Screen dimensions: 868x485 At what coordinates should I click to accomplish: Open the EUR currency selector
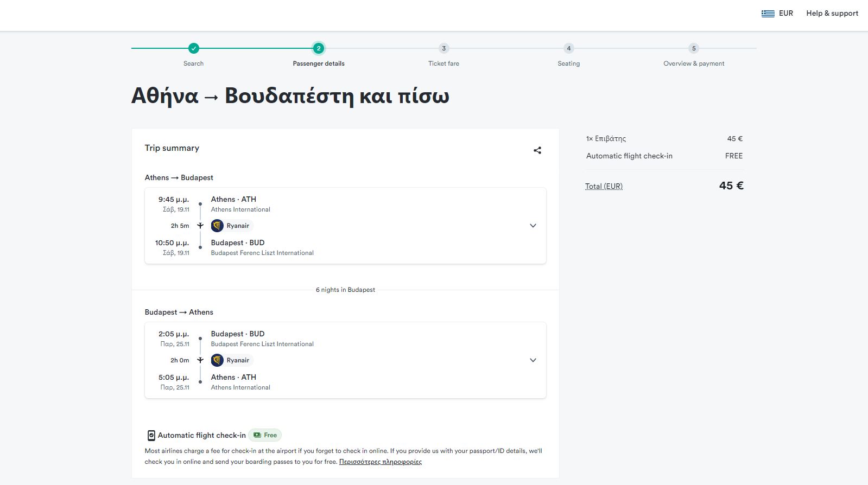(777, 14)
